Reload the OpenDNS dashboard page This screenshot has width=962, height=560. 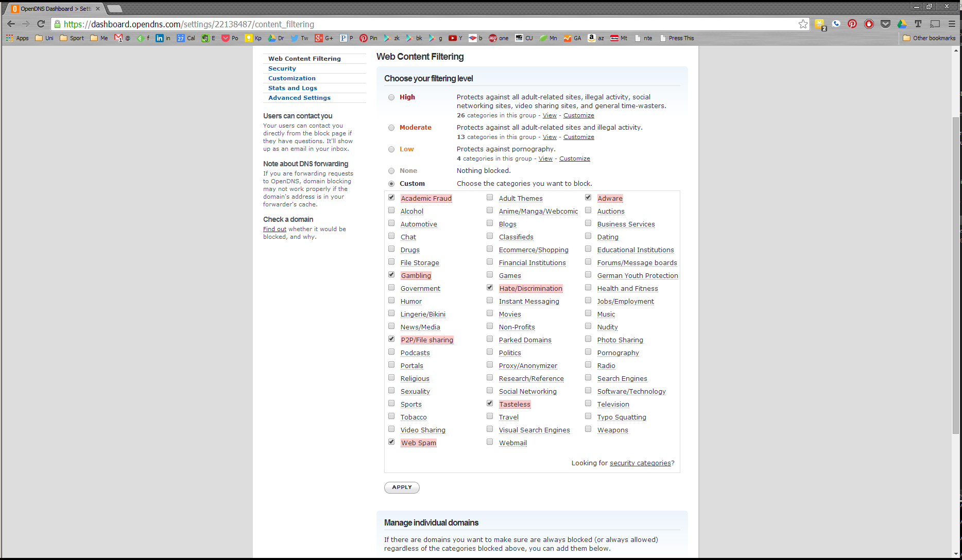(x=41, y=24)
